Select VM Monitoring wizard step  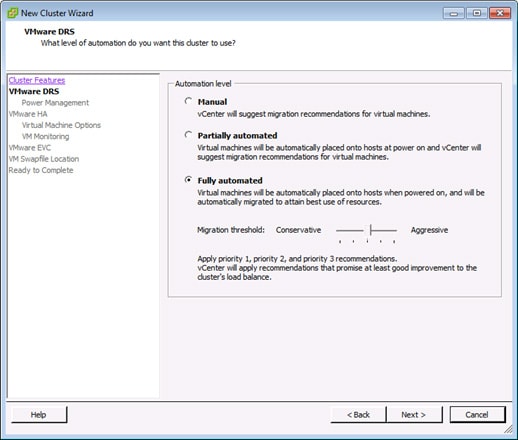point(46,136)
